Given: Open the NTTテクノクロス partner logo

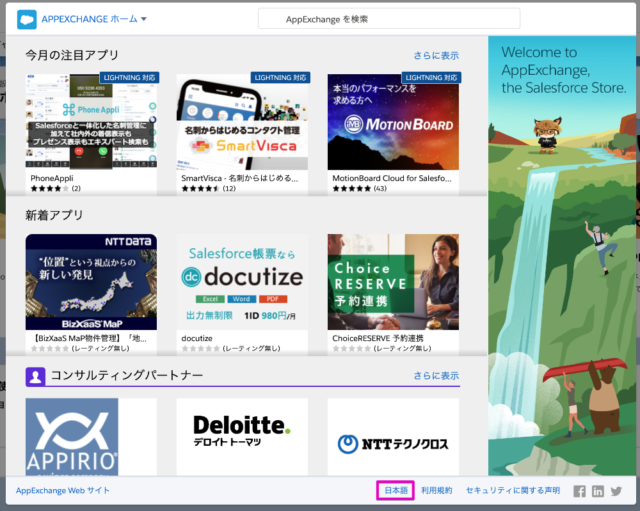Looking at the screenshot, I should coord(393,437).
